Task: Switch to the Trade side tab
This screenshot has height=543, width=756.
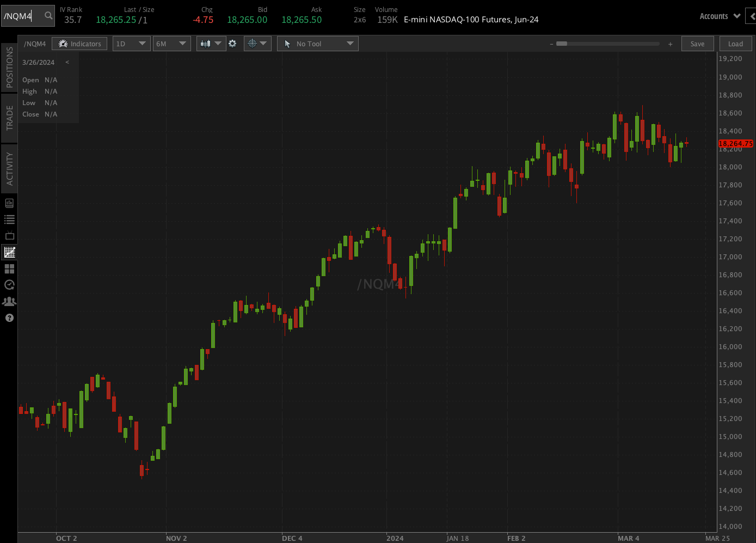Action: coord(9,118)
